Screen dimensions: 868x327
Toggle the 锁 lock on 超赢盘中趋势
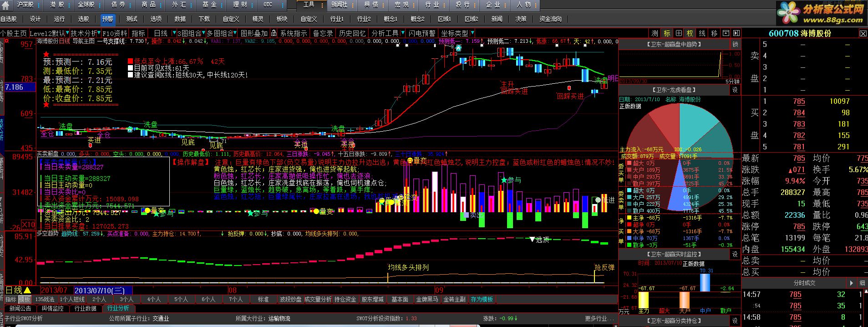[x=735, y=44]
